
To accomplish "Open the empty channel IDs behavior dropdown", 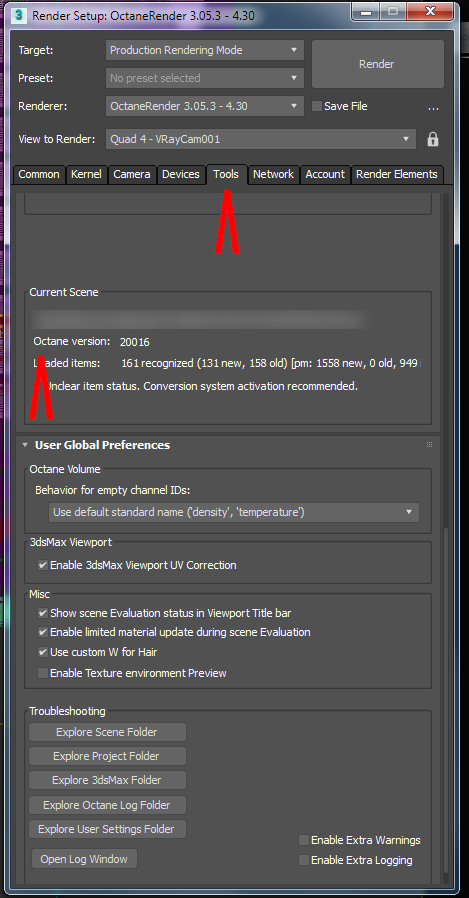I will [x=234, y=513].
